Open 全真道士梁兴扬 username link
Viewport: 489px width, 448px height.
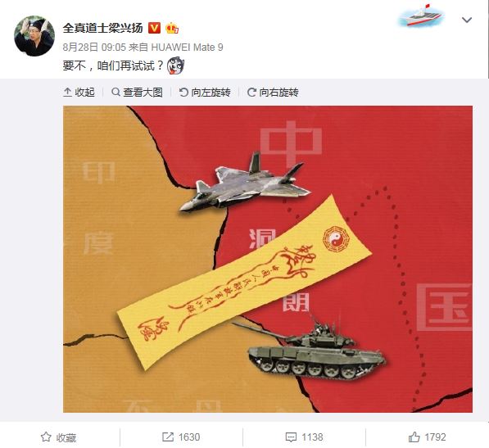[x=103, y=28]
